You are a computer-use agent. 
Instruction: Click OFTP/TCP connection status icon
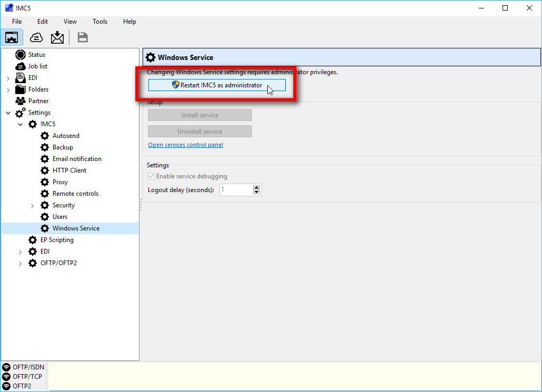[6, 376]
